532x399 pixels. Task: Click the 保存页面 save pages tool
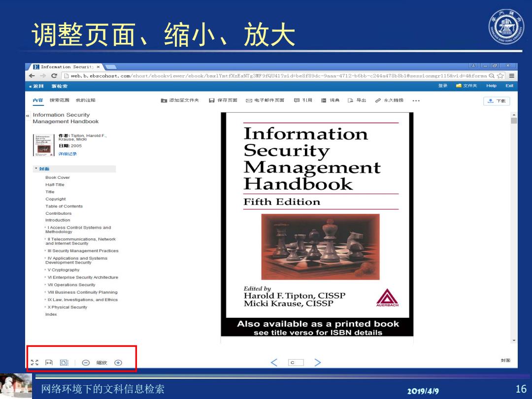tap(223, 100)
